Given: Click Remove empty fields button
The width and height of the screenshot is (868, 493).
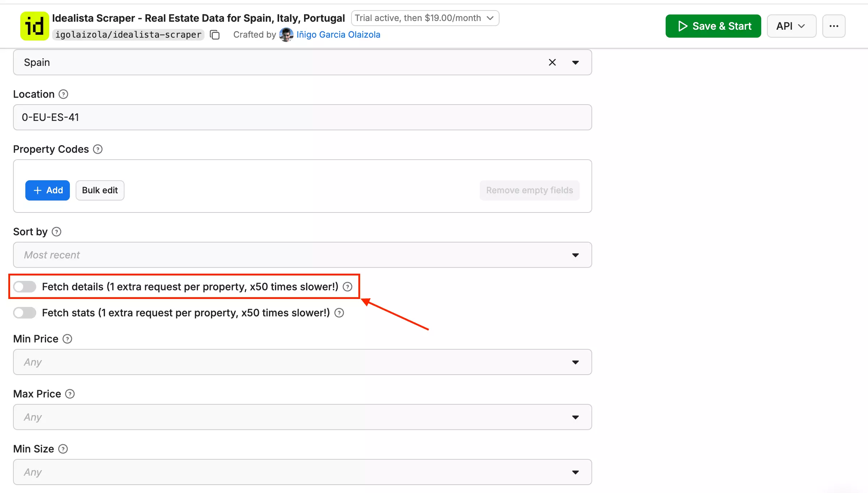Looking at the screenshot, I should (530, 190).
